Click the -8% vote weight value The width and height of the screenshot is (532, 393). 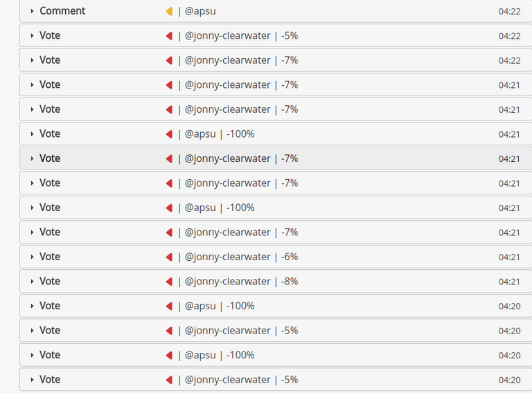click(x=290, y=281)
